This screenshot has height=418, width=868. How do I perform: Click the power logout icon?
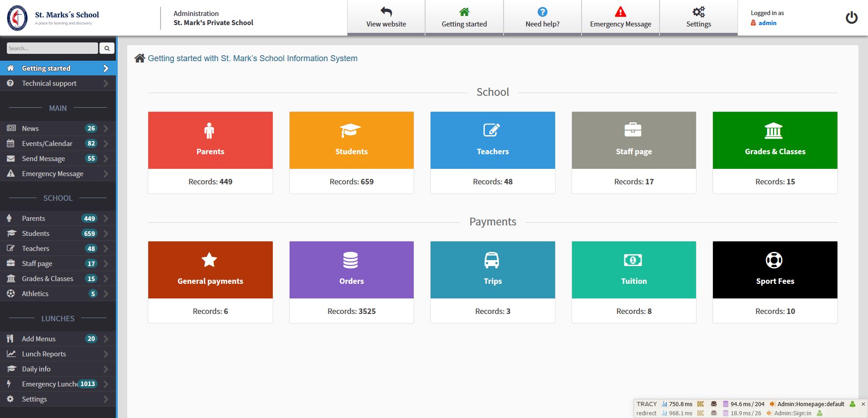[x=851, y=18]
